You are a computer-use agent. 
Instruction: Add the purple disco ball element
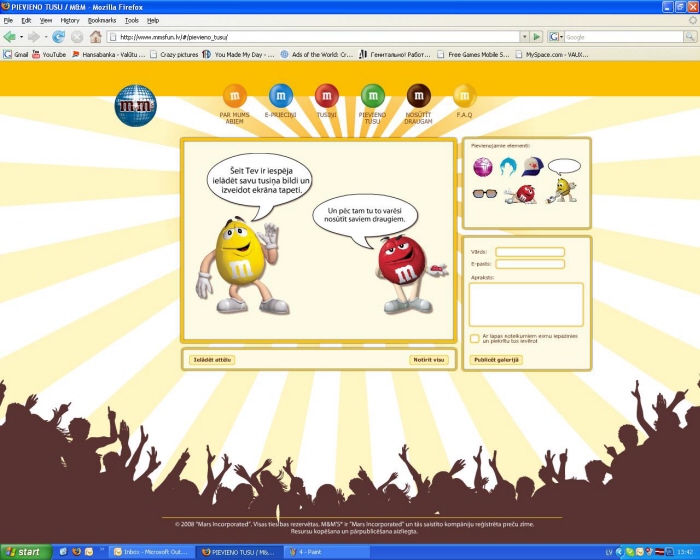coord(483,167)
